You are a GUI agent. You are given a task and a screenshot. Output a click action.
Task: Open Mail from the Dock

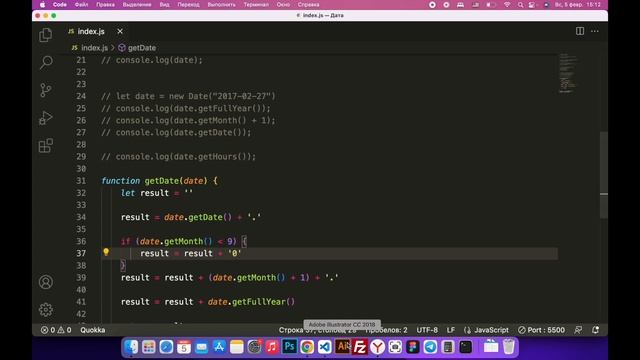click(201, 347)
